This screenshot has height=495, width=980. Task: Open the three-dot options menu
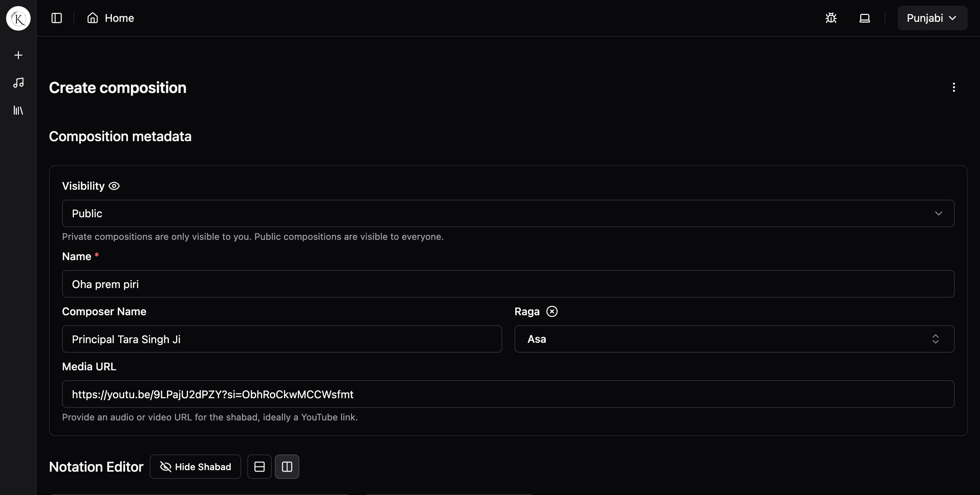tap(954, 87)
